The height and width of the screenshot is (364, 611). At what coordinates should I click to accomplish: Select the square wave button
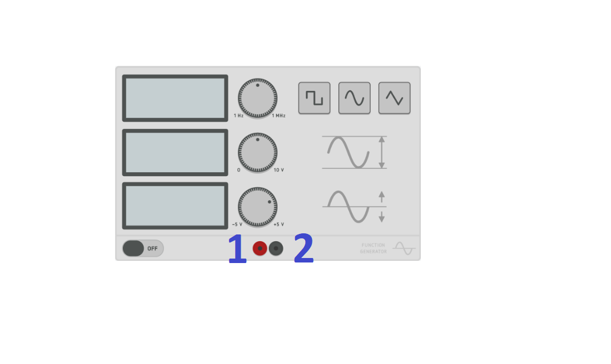click(314, 98)
